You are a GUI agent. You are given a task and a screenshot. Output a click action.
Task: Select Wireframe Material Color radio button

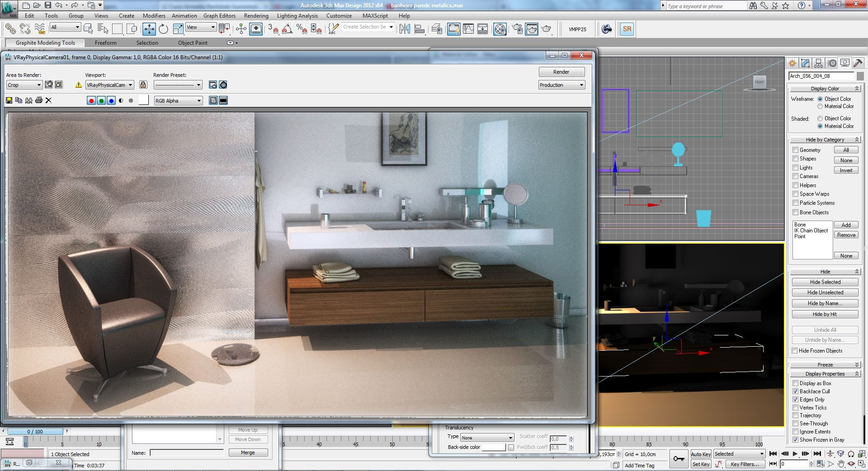820,106
